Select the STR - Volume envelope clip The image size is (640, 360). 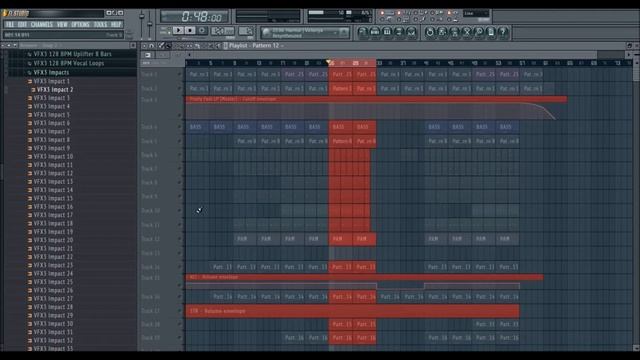coord(353,311)
